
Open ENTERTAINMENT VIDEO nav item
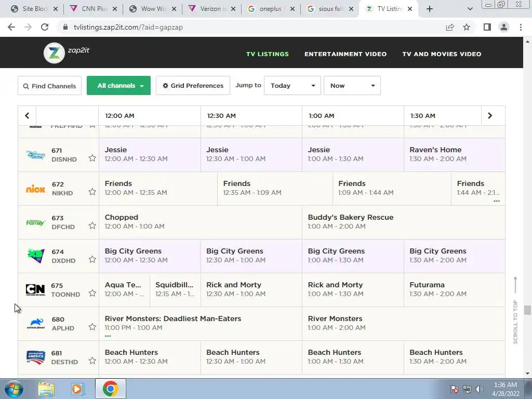345,54
